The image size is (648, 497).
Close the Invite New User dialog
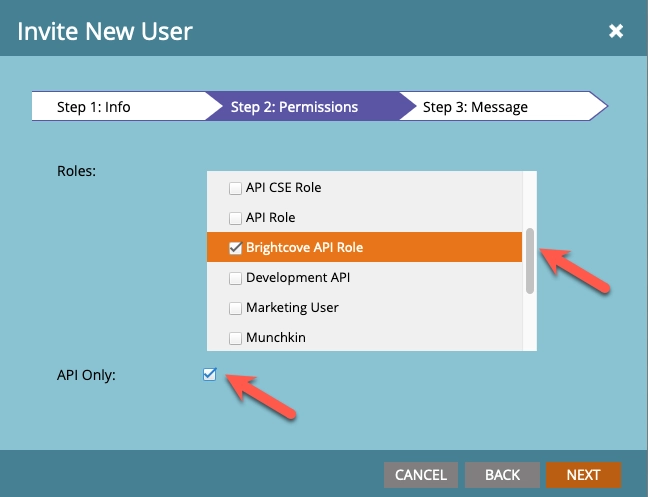click(615, 31)
